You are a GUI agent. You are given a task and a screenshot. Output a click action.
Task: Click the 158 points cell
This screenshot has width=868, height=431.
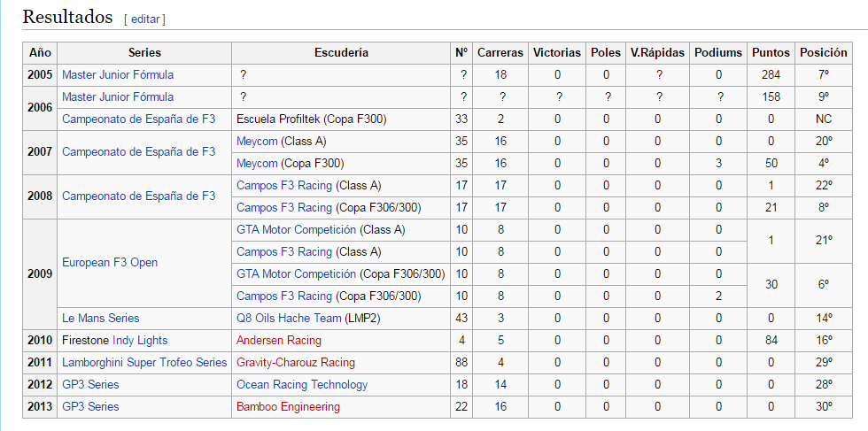(771, 96)
